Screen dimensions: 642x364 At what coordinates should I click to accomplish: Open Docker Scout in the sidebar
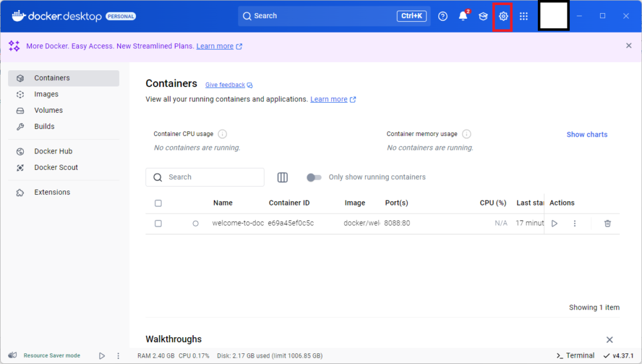[63, 167]
